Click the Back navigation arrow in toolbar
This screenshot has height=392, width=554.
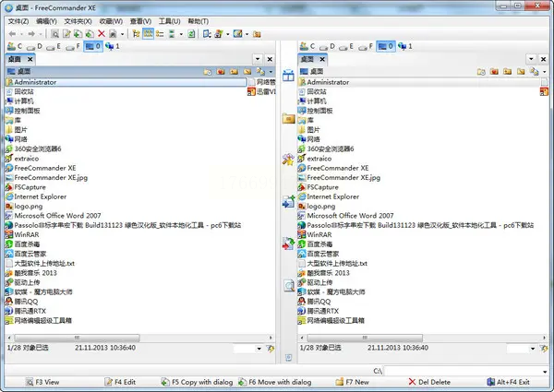[x=12, y=34]
